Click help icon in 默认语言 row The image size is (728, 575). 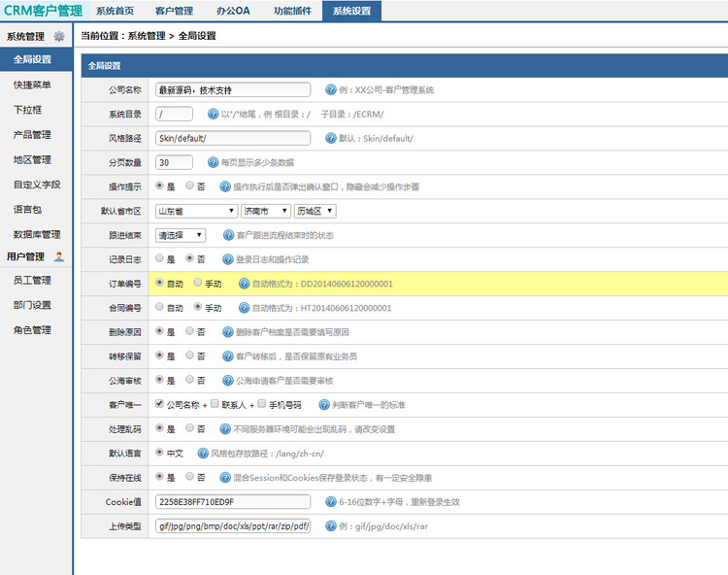pyautogui.click(x=203, y=453)
